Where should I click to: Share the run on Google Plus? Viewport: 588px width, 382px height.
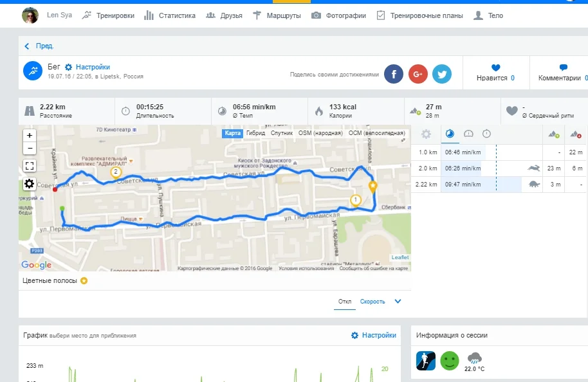coord(418,74)
